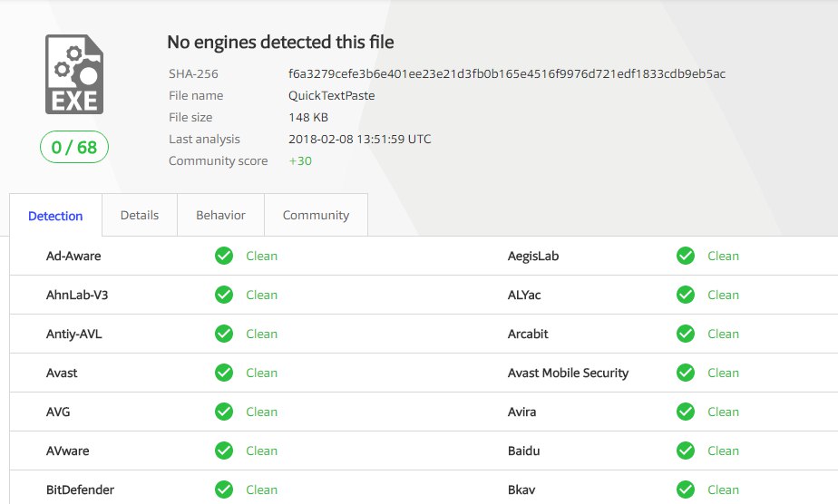Click the green checkmark for Antiy-AVL

[224, 334]
